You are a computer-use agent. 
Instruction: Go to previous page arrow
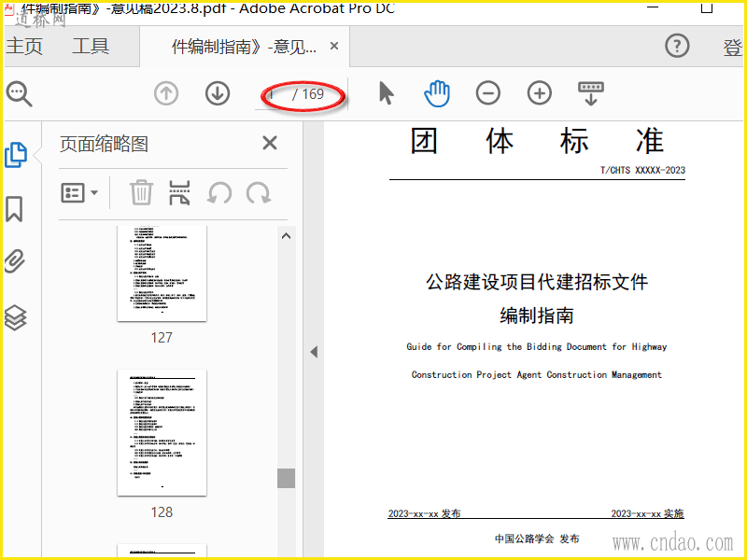166,93
